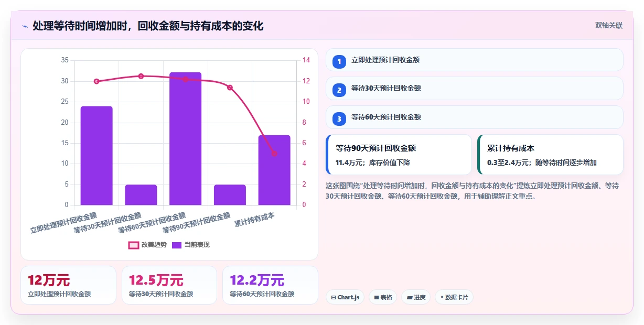This screenshot has height=325, width=644.
Task: Click the 12.2万元 stat card
Action: point(270,285)
